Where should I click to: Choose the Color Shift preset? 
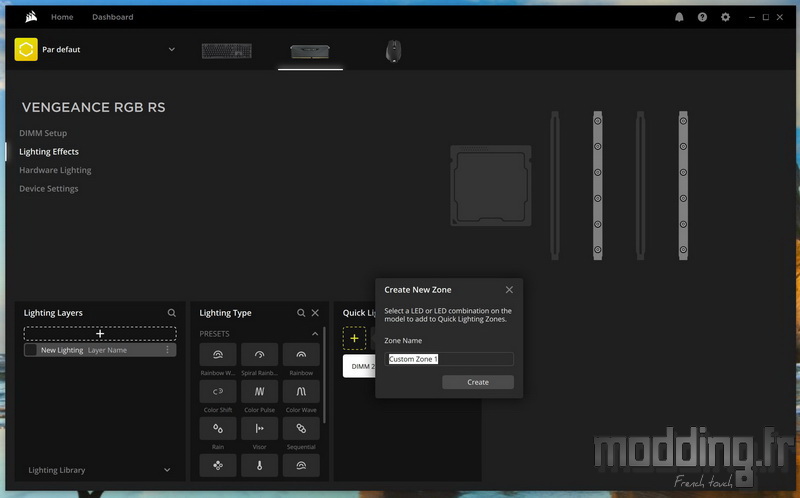click(218, 391)
